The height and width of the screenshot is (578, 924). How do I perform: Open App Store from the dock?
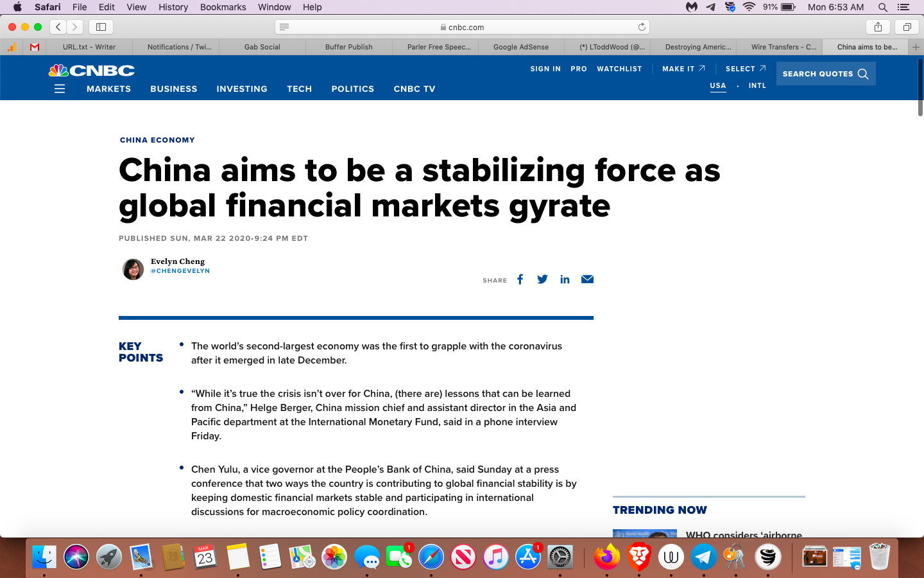click(x=528, y=557)
